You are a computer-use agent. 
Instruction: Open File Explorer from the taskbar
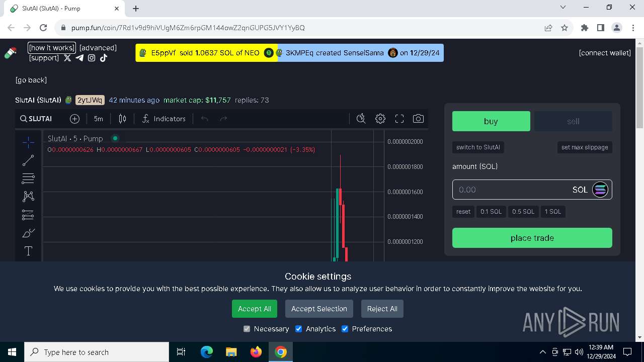pyautogui.click(x=231, y=352)
